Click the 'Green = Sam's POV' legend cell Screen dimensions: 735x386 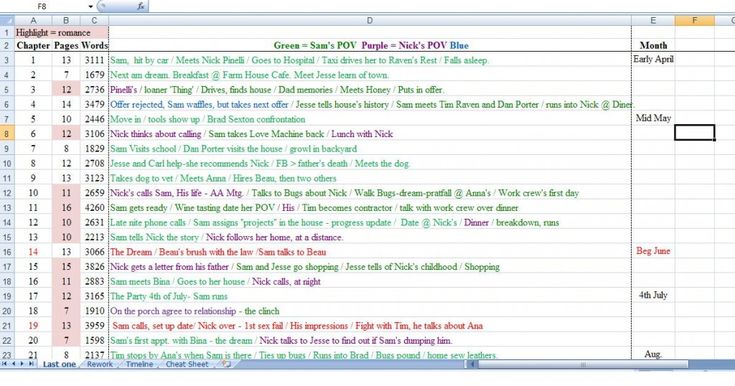[x=370, y=45]
